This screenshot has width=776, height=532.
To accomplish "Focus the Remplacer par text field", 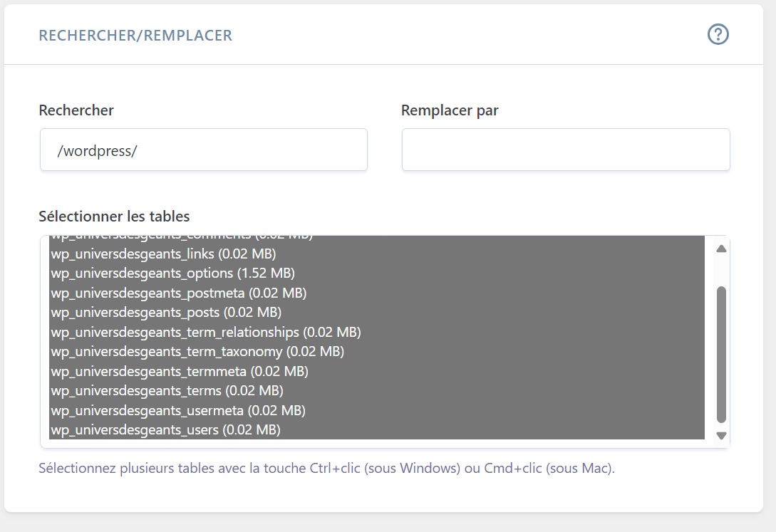I will pyautogui.click(x=566, y=150).
